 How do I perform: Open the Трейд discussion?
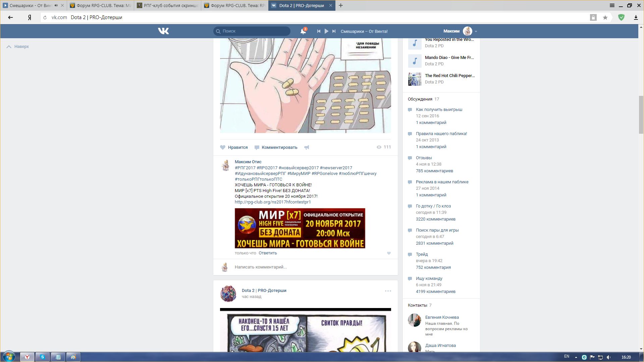[x=422, y=254]
